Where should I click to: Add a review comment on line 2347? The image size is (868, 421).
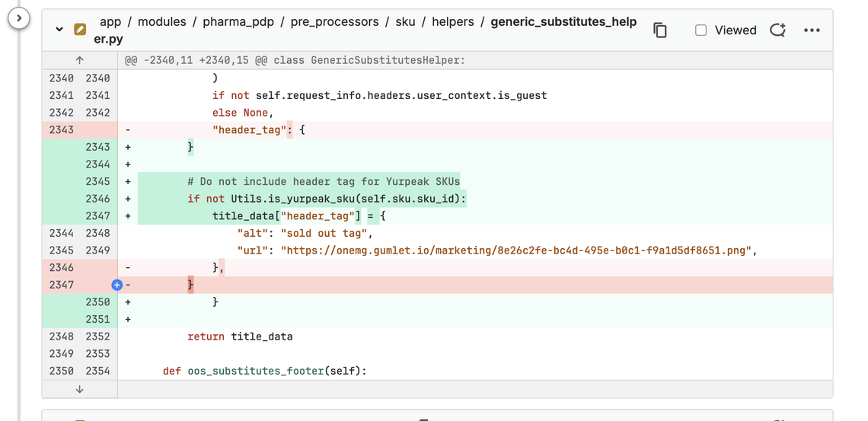(116, 285)
